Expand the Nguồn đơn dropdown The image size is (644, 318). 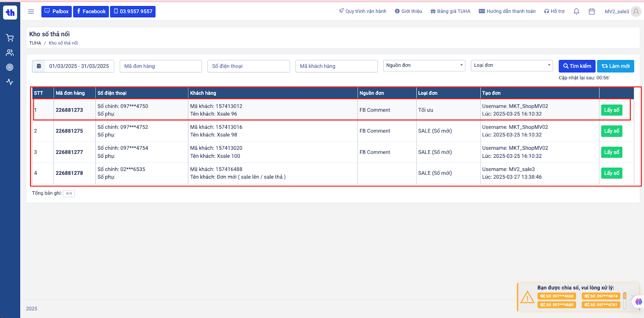[424, 66]
